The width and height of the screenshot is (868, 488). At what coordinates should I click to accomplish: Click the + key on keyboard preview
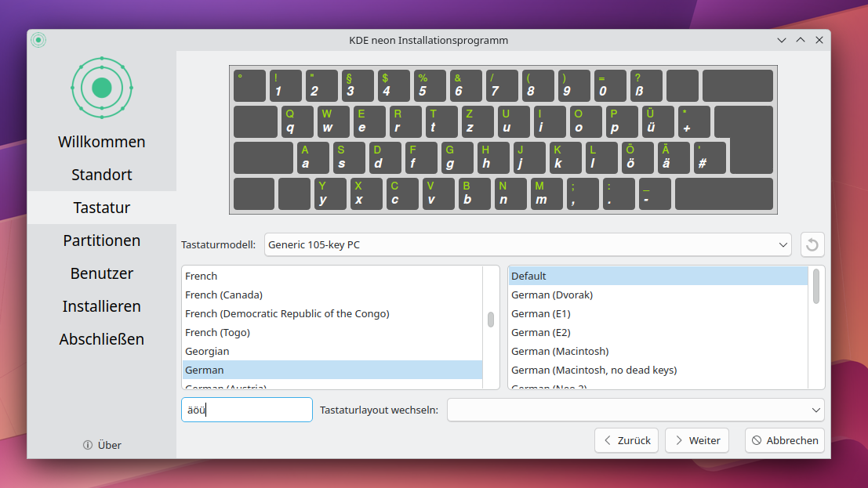point(694,121)
